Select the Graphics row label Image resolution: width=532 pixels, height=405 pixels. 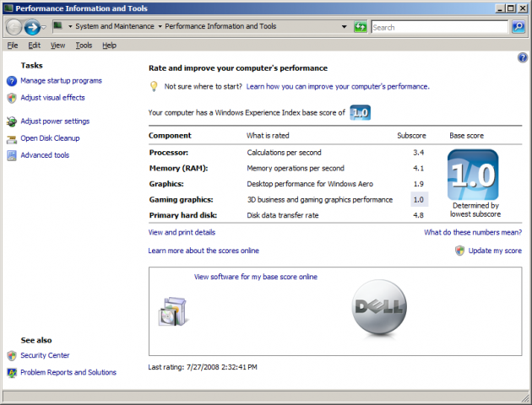coord(166,184)
